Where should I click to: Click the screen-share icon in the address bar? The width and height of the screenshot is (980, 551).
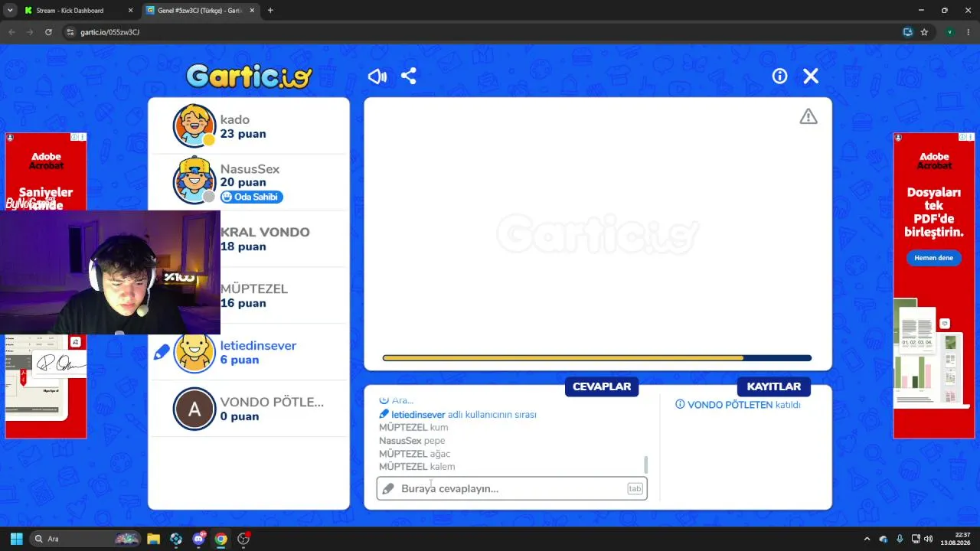pyautogui.click(x=907, y=32)
